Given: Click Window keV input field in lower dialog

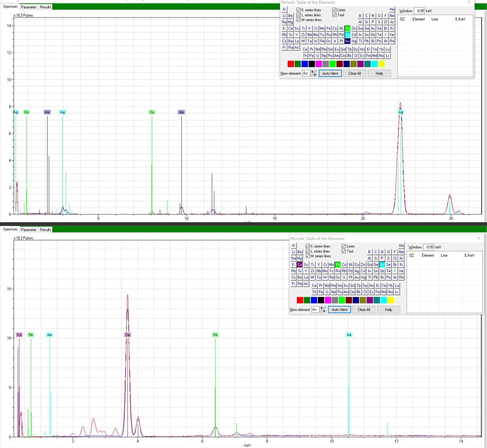Looking at the screenshot, I should coord(429,247).
